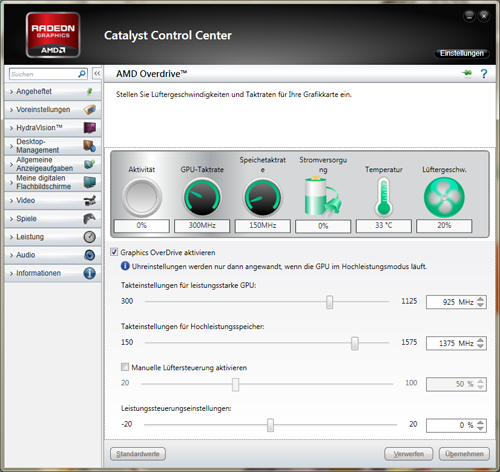Click the 150MHz memory reading box

click(263, 226)
